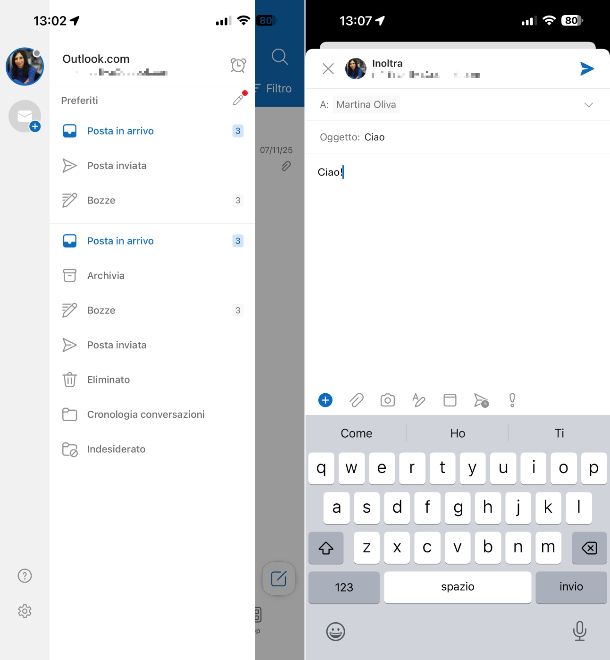
Task: Open text formatting pen icon
Action: [418, 400]
